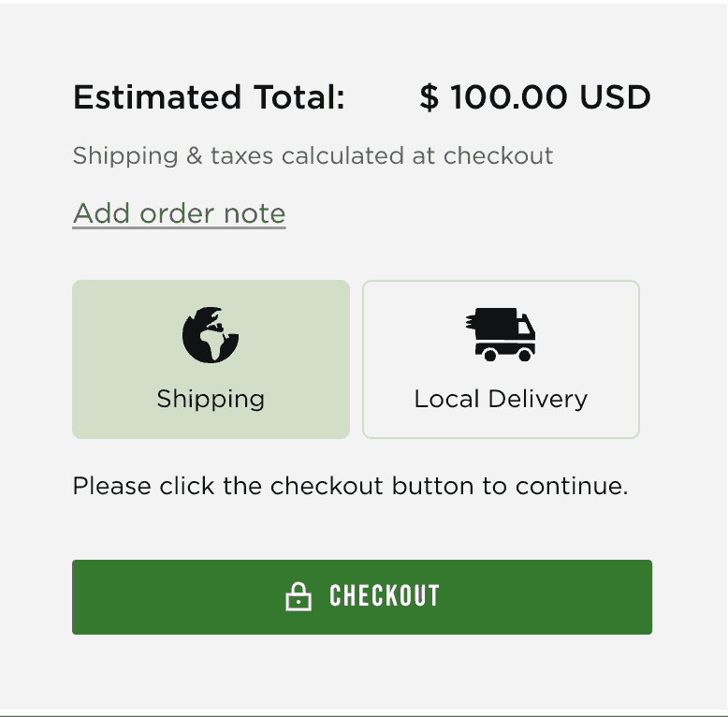Click the word "Total:" in the heading

click(298, 97)
